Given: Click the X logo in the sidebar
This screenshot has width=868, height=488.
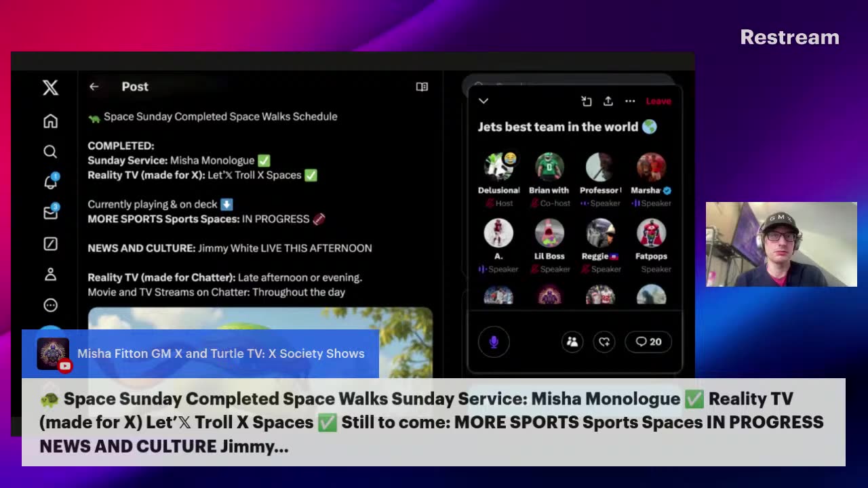Looking at the screenshot, I should 50,87.
